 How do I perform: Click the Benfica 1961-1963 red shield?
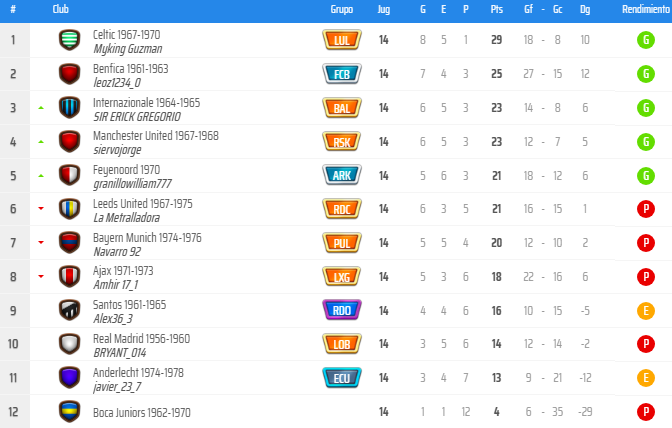click(x=69, y=74)
